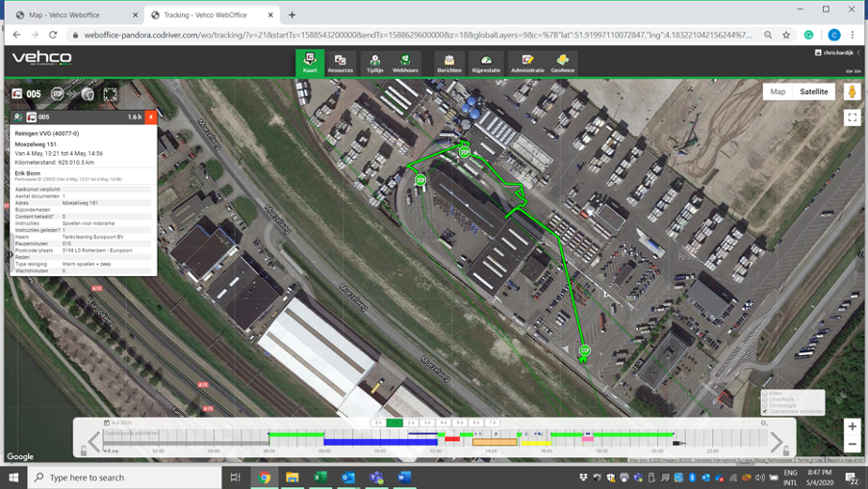
Task: Open timeline settings gear
Action: (x=764, y=424)
